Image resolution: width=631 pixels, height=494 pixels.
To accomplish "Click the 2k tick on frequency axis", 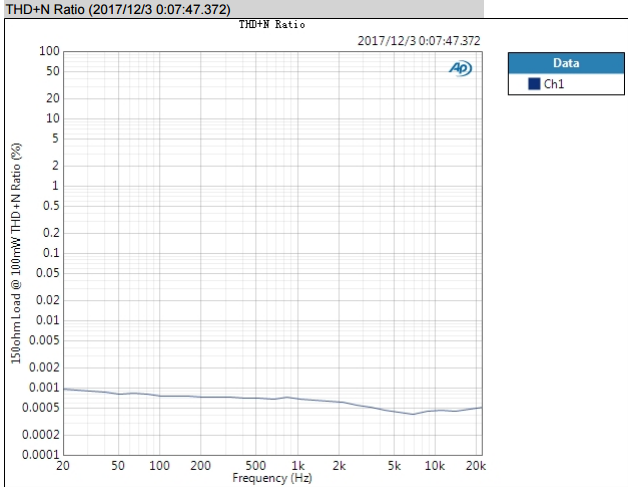I will click(340, 467).
